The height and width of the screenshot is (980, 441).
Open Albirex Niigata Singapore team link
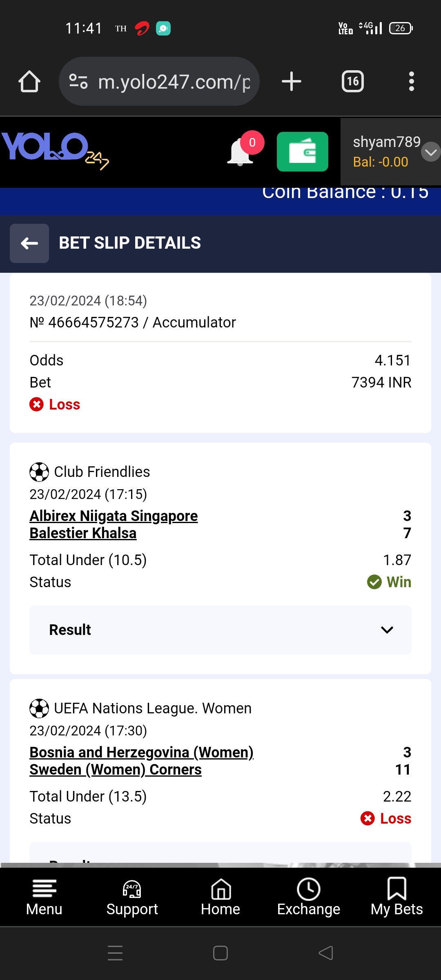coord(114,516)
